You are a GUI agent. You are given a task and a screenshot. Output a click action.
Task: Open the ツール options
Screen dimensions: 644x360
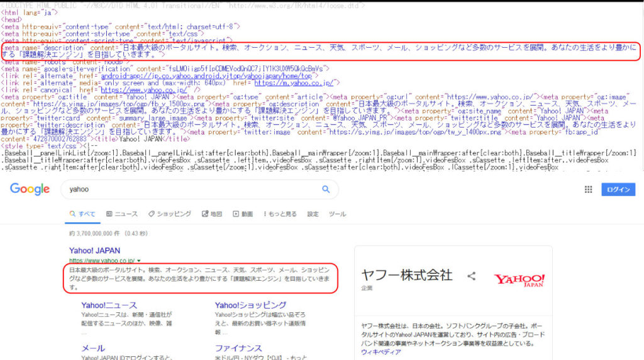[337, 214]
